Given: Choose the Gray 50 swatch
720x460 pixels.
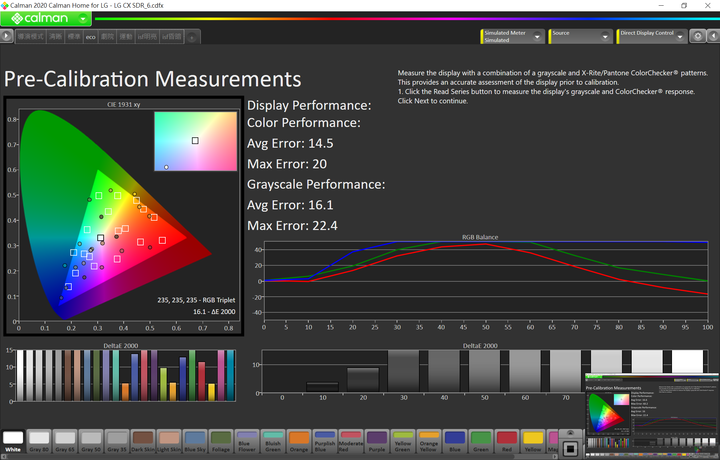Looking at the screenshot, I should [x=91, y=442].
